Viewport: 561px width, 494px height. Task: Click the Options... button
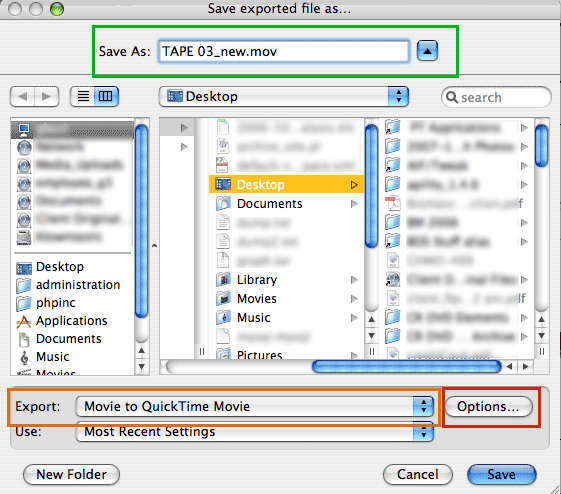pos(488,407)
